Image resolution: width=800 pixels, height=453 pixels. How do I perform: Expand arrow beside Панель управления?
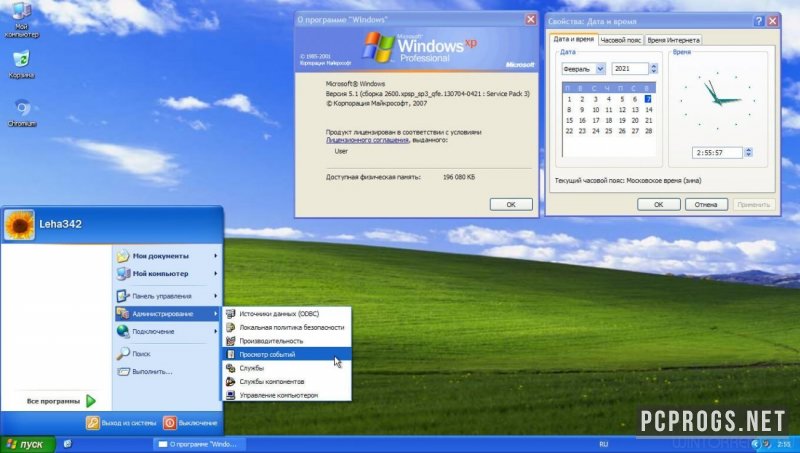(216, 296)
